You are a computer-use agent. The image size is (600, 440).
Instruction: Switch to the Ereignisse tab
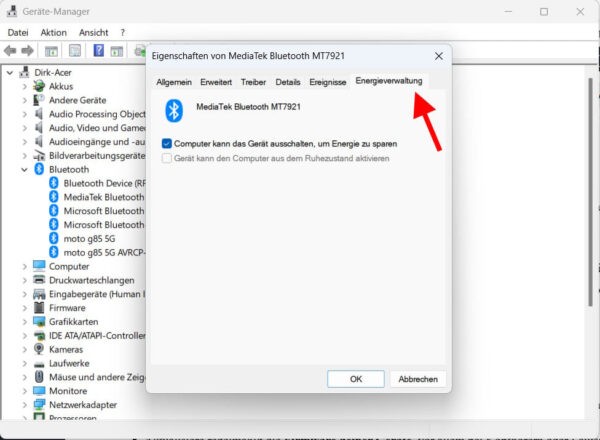[x=328, y=82]
